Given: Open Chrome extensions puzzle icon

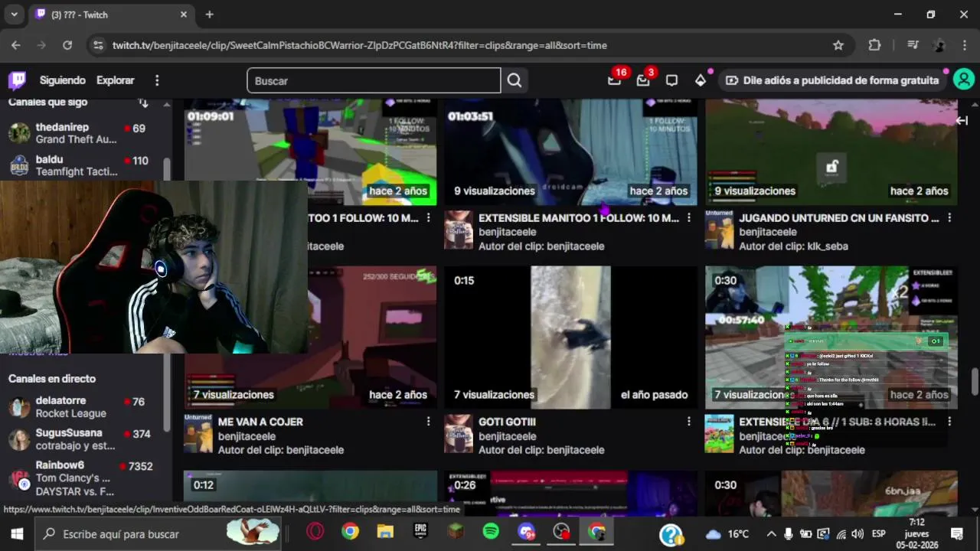Looking at the screenshot, I should coord(874,45).
